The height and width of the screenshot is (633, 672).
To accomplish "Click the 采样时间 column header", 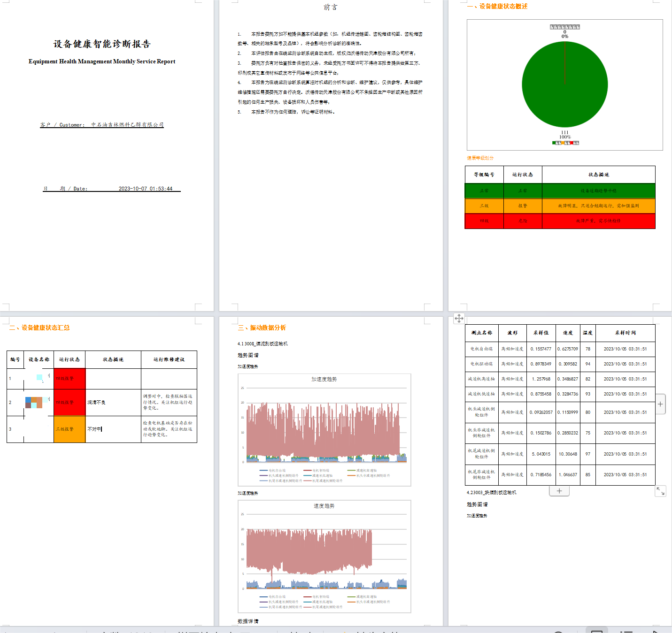I will click(625, 333).
